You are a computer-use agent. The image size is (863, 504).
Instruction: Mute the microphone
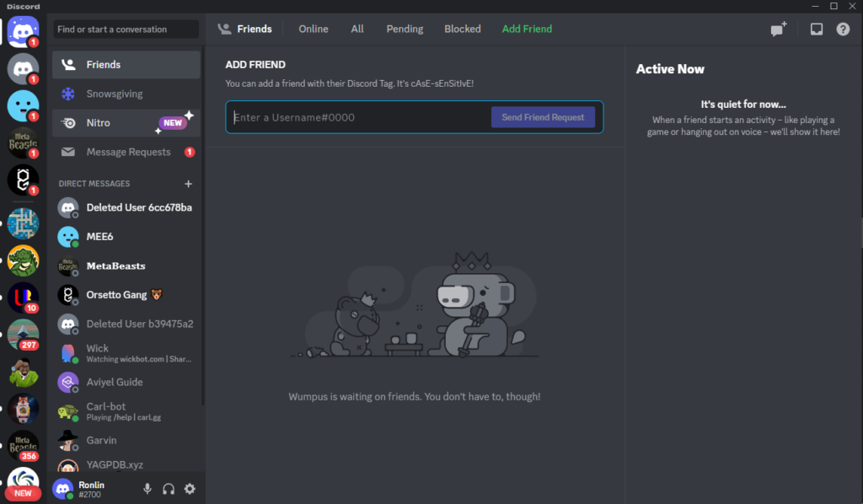pos(147,489)
